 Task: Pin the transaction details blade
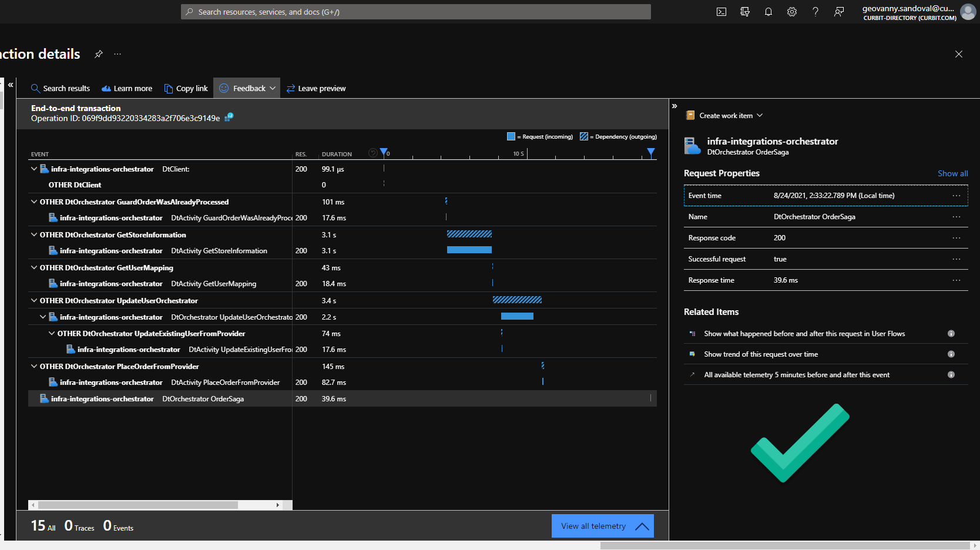pos(98,54)
